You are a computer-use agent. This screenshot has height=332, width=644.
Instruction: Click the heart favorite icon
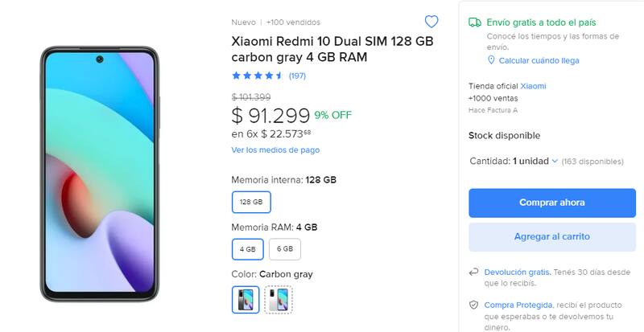click(431, 22)
